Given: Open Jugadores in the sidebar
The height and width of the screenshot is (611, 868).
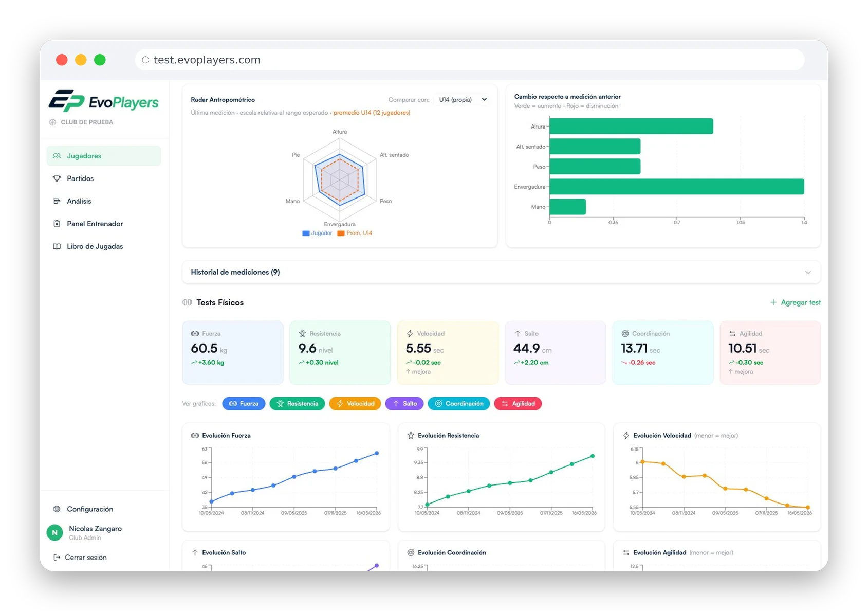Looking at the screenshot, I should tap(103, 156).
